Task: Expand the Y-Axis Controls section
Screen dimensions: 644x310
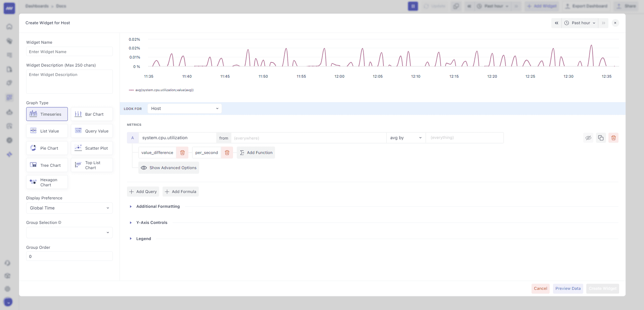Action: pyautogui.click(x=151, y=223)
